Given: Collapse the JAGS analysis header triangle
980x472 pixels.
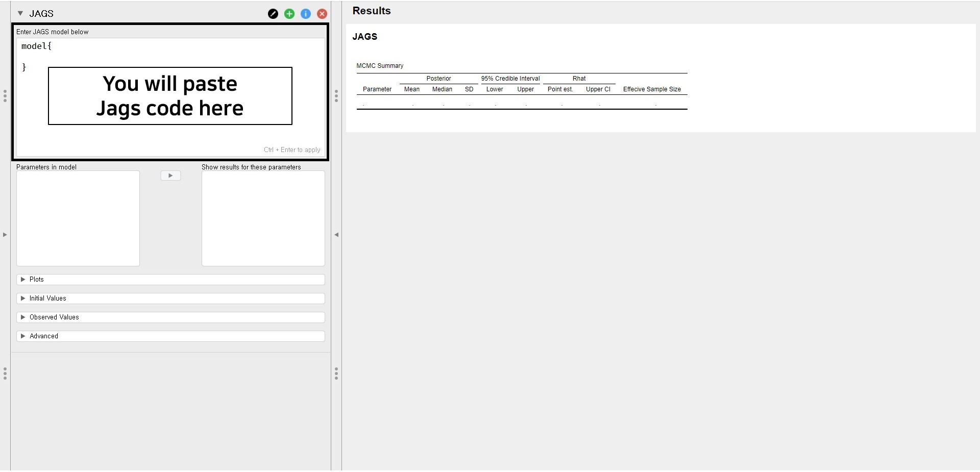Looking at the screenshot, I should tap(20, 14).
